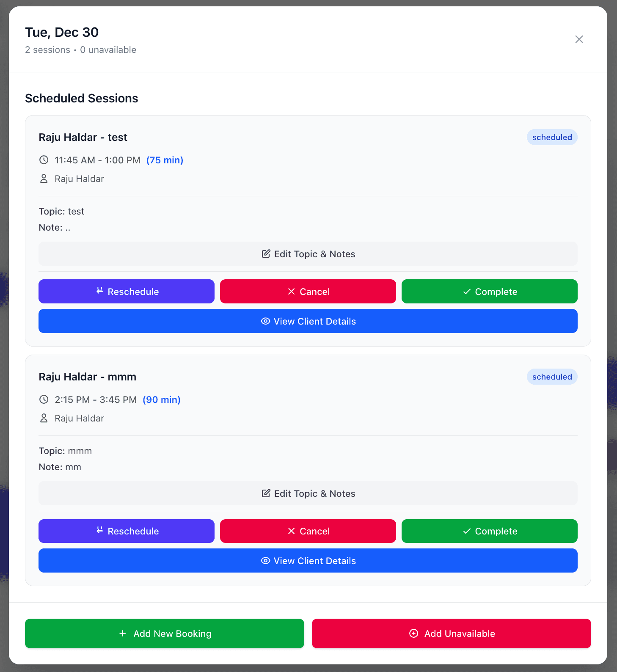Click the 90 min duration label
The image size is (617, 672).
tap(162, 399)
